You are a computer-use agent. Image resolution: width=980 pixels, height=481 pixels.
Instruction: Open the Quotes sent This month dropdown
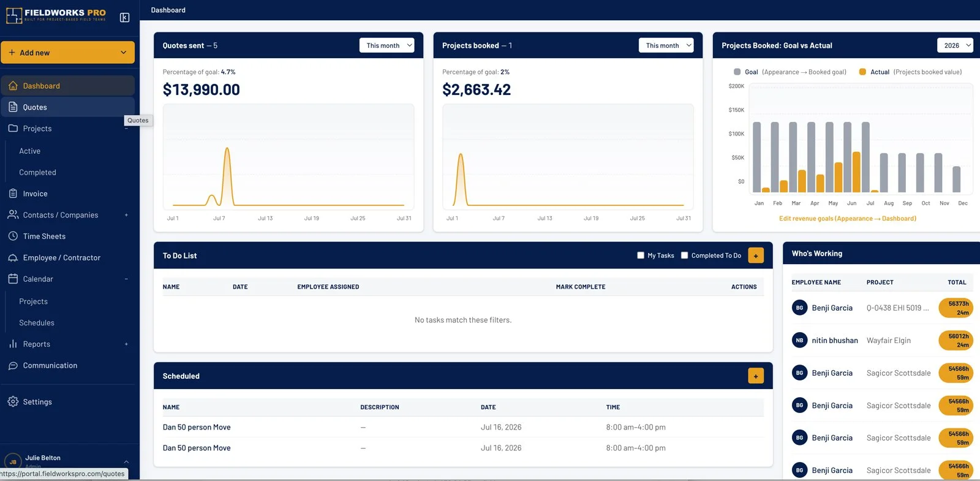386,45
